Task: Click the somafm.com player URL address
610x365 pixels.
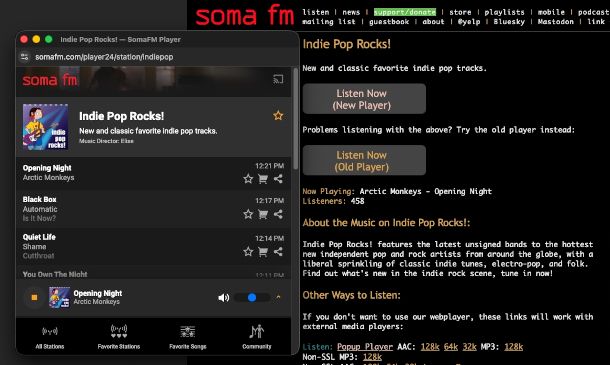Action: (104, 57)
